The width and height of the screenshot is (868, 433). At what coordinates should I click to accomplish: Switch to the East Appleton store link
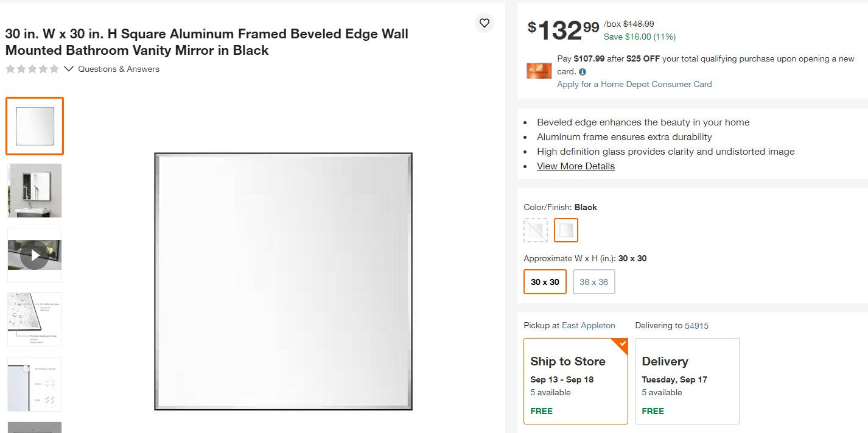[587, 325]
